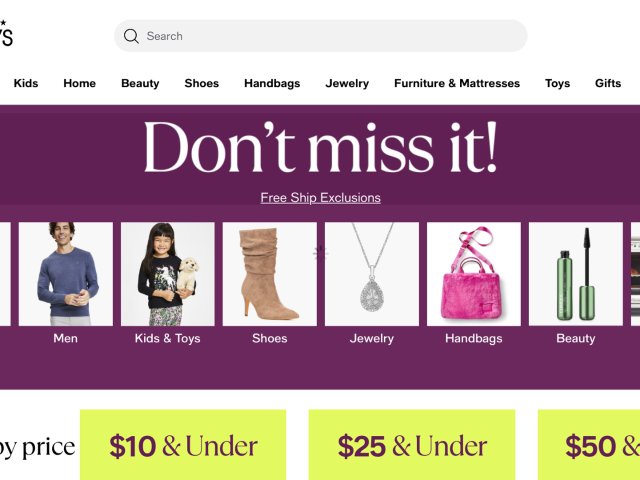Go to Shoes in top navigation
Screen dimensions: 640x480
tap(202, 83)
